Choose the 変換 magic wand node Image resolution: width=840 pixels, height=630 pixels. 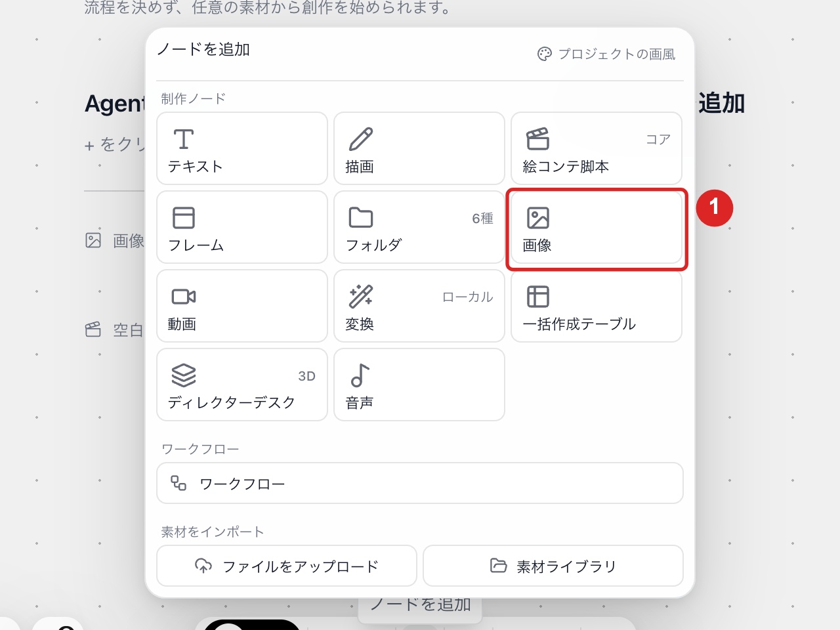[419, 306]
